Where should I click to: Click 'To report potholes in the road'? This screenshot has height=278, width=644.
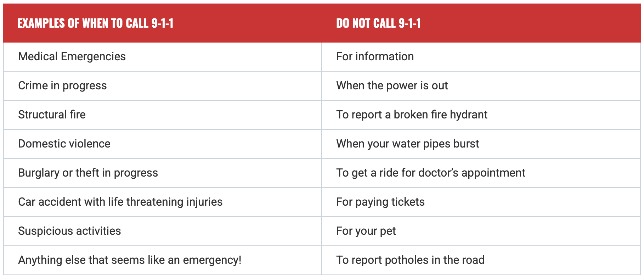coord(410,260)
